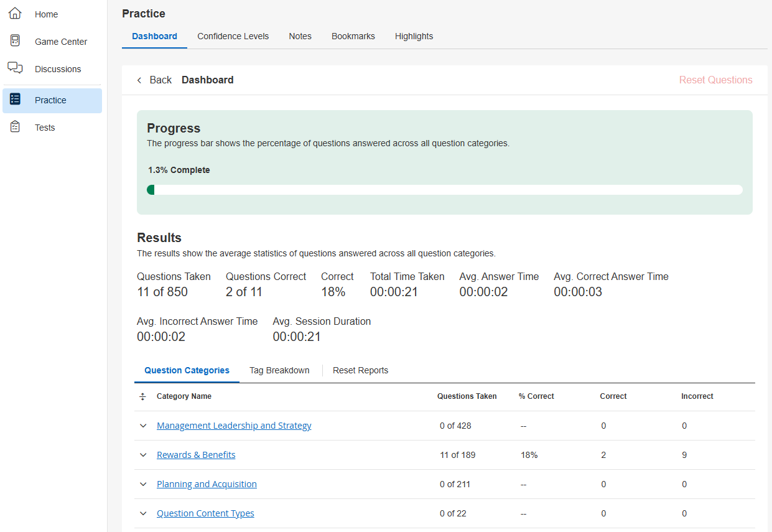
Task: Open the Planning and Acquisition link
Action: point(207,484)
